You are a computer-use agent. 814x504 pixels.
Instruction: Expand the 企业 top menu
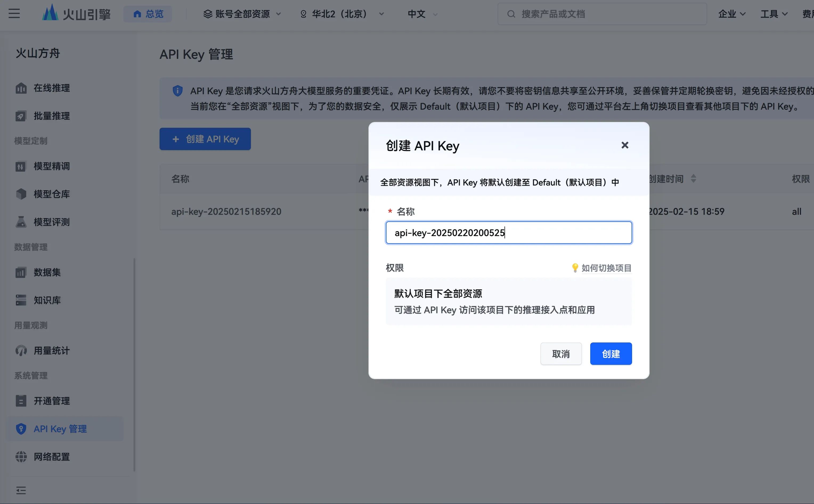pos(732,14)
